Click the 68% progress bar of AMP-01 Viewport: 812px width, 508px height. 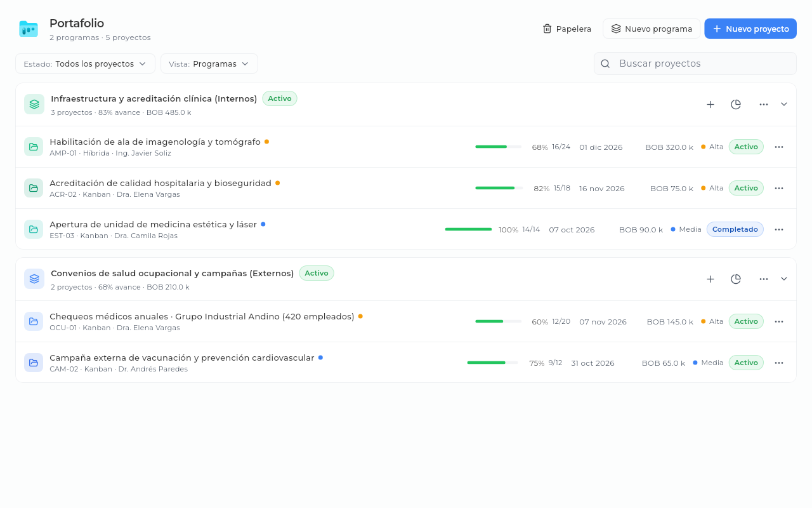coord(499,147)
